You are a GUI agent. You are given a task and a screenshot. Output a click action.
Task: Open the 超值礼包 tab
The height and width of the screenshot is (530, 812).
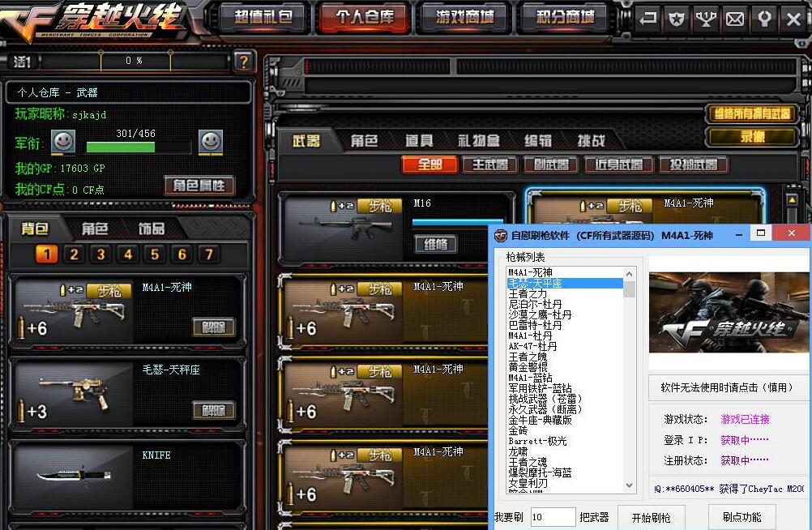point(263,17)
